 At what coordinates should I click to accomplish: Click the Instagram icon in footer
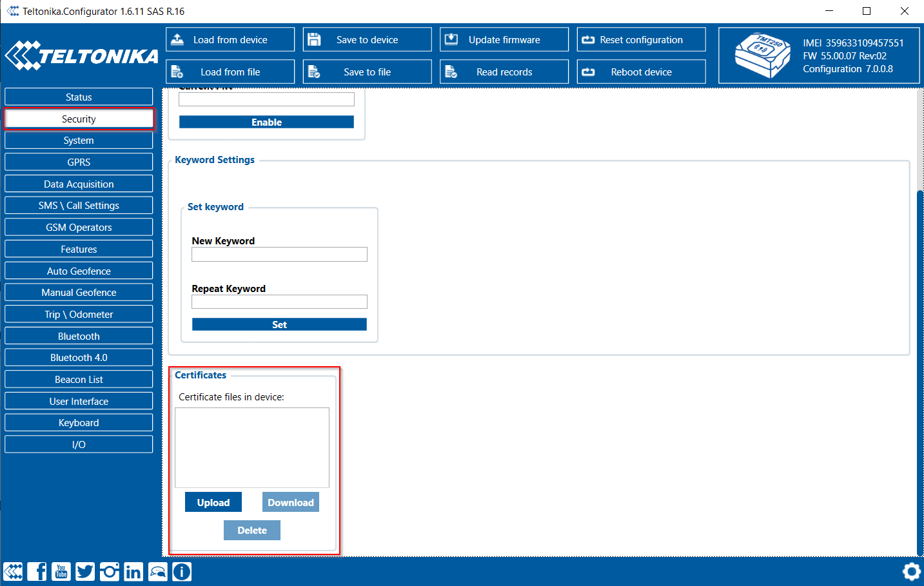(x=110, y=571)
